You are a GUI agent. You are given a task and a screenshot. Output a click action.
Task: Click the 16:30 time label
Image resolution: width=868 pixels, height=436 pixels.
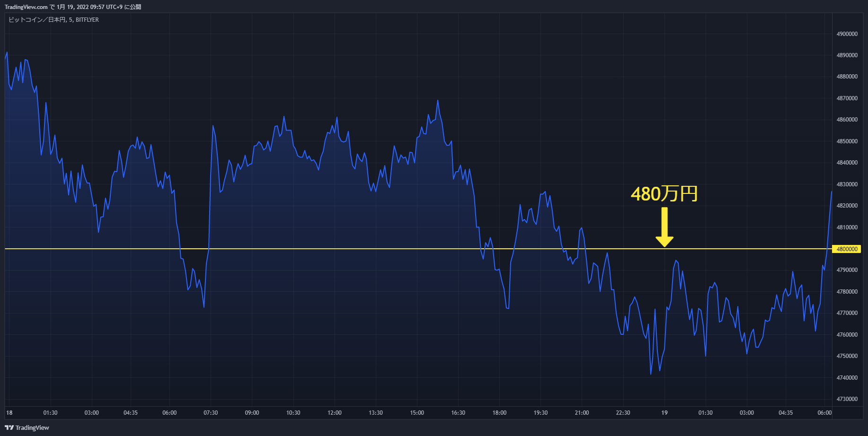(x=458, y=413)
